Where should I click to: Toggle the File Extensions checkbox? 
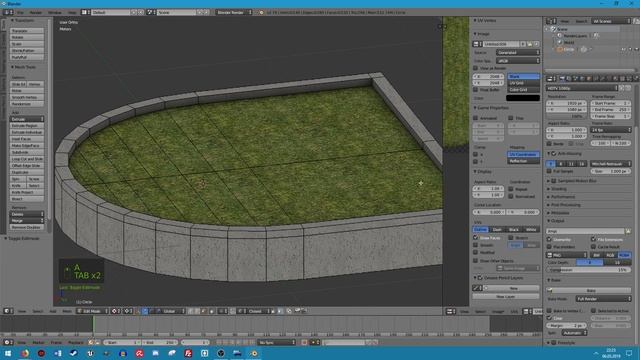click(x=593, y=240)
